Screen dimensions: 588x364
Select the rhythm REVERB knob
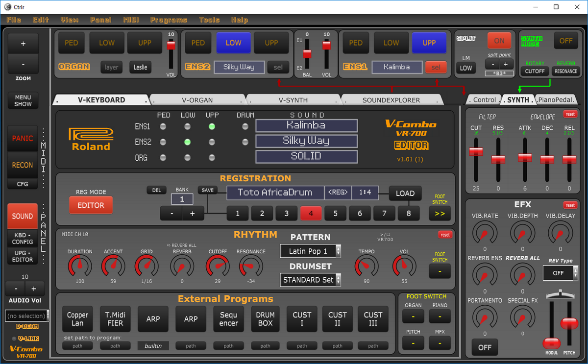[182, 267]
